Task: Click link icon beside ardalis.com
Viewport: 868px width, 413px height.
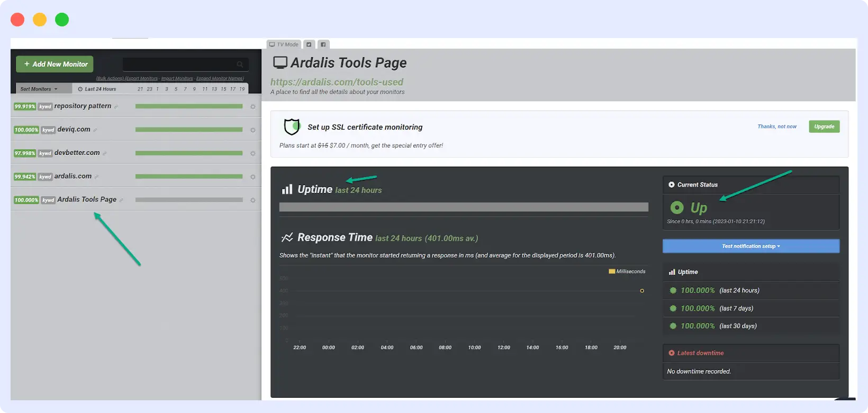Action: (x=96, y=177)
